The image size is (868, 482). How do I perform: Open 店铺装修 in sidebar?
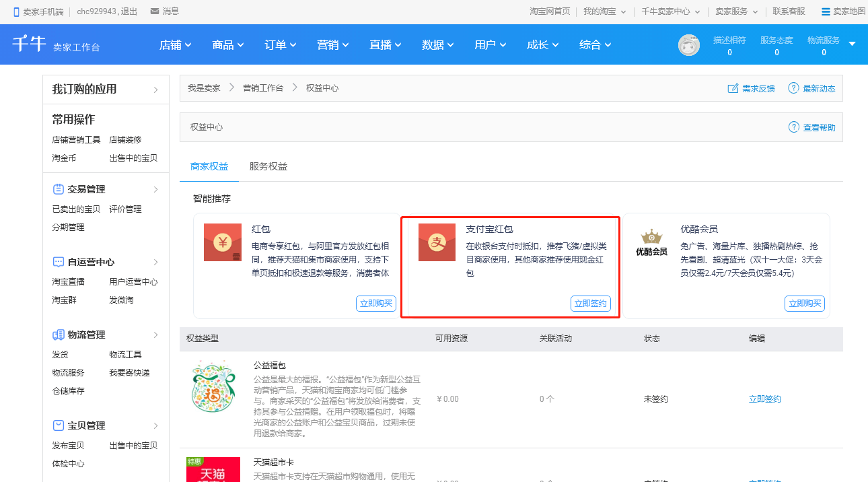[x=125, y=140]
